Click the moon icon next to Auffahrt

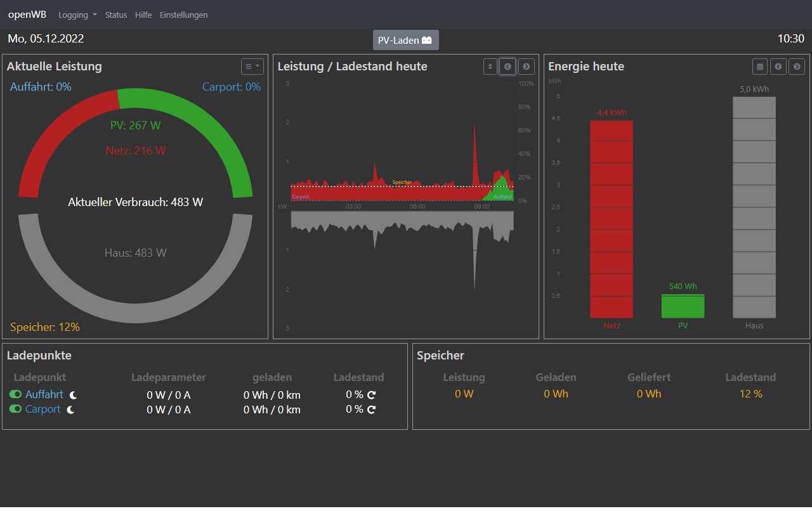point(74,395)
